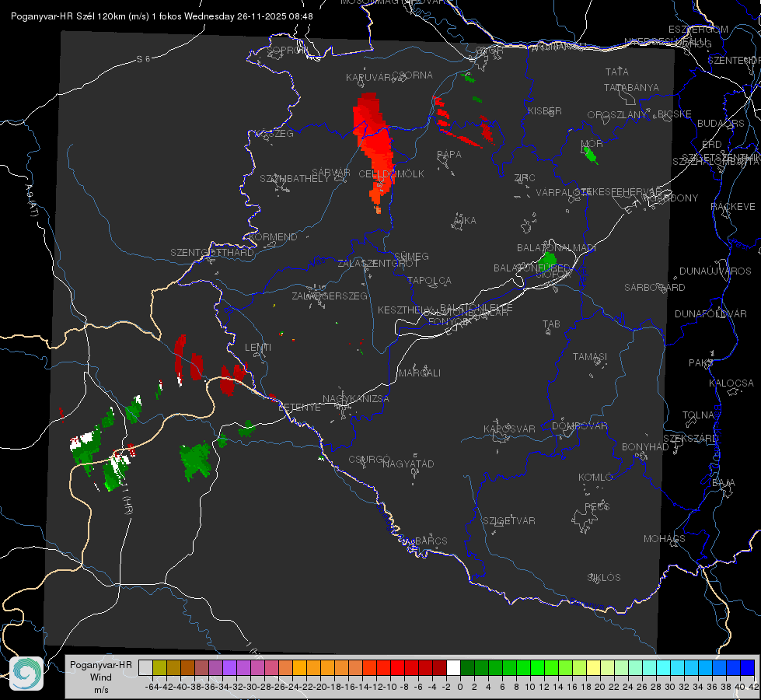Click the S 6 road label
The width and height of the screenshot is (761, 700).
143,59
